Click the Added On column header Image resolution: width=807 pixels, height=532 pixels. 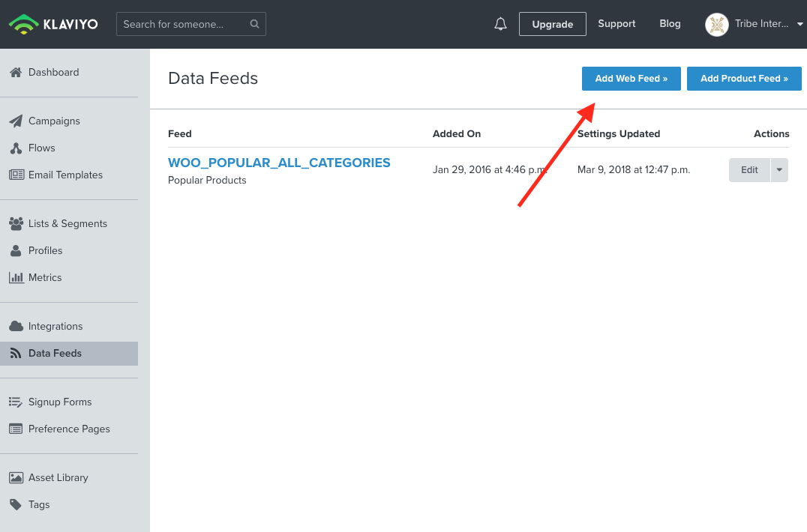[x=457, y=133]
